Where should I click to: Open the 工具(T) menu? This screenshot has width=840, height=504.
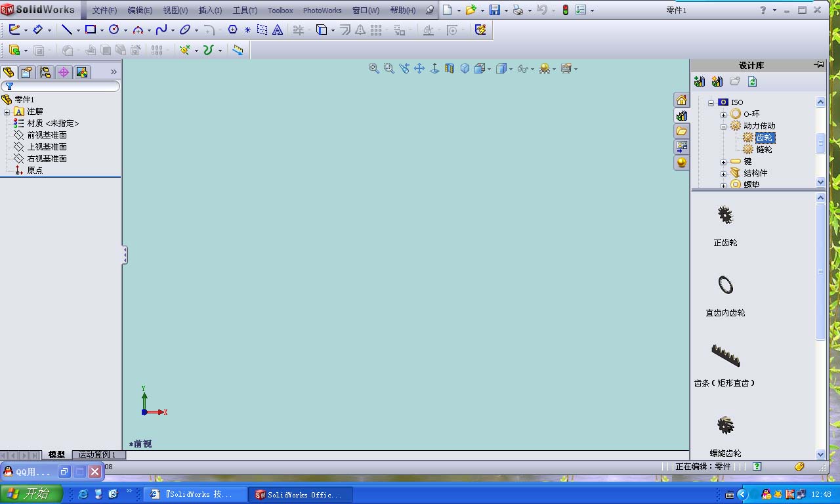pyautogui.click(x=245, y=10)
